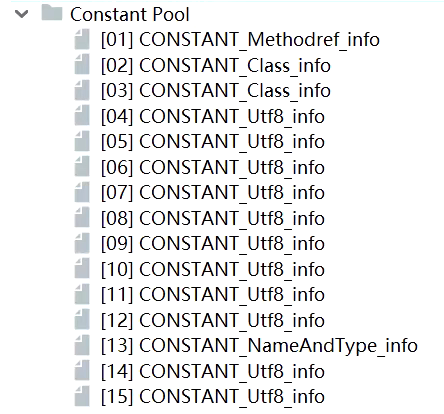Click file icon beside [02] Class_info
Image resolution: width=444 pixels, height=414 pixels.
click(x=82, y=65)
